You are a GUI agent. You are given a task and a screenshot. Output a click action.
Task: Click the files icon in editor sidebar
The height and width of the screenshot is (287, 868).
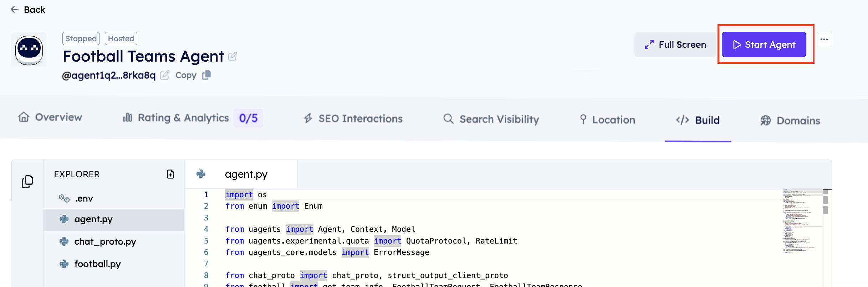point(27,181)
